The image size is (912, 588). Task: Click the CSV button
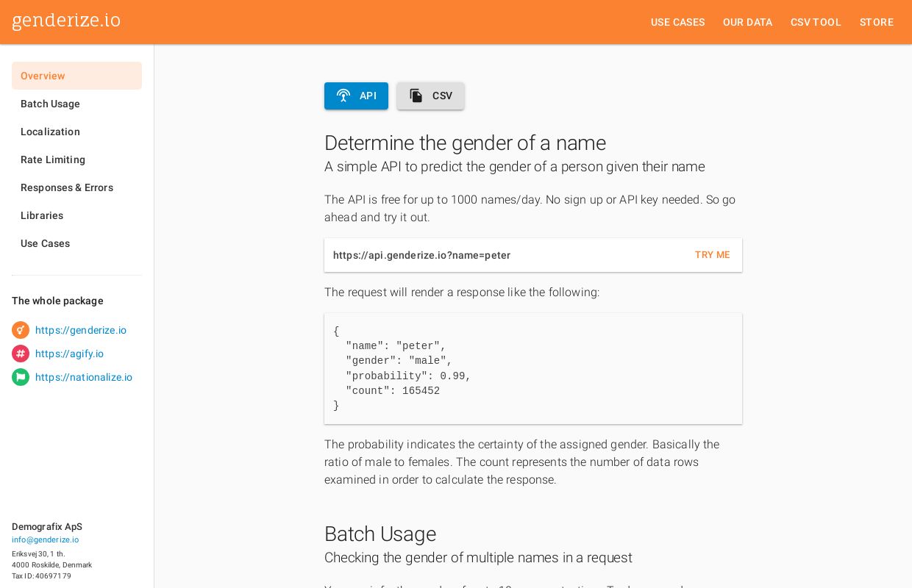(x=430, y=96)
